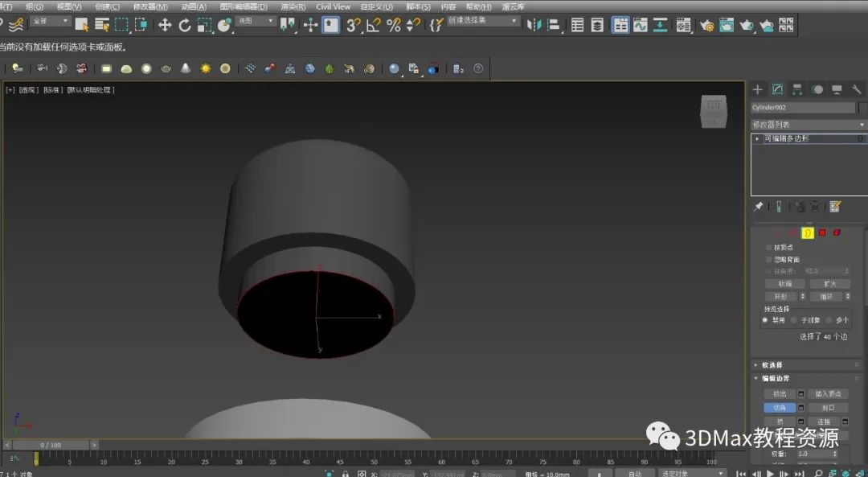Screen dimensions: 868x477
Task: Open the 渲染(R) menu
Action: click(293, 6)
